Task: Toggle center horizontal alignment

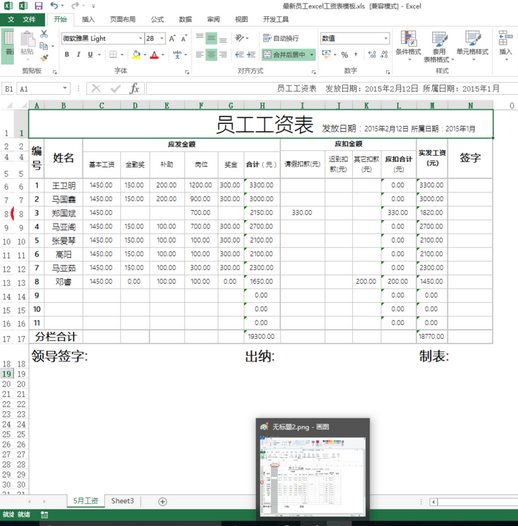Action: [211, 54]
